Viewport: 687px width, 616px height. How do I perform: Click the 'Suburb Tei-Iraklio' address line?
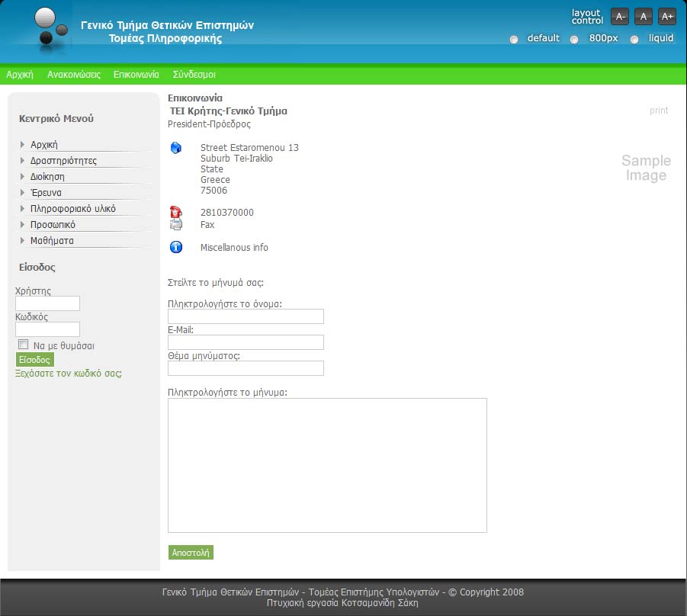click(236, 158)
